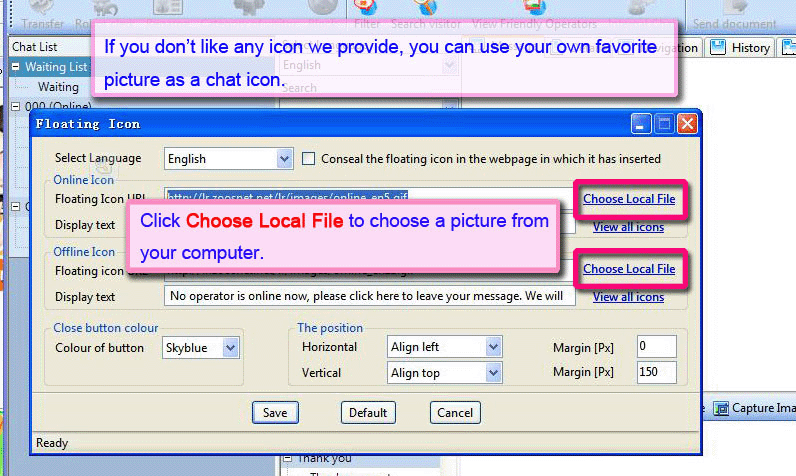Image resolution: width=796 pixels, height=476 pixels.
Task: Collapse the Waiting List tree node
Action: point(15,66)
